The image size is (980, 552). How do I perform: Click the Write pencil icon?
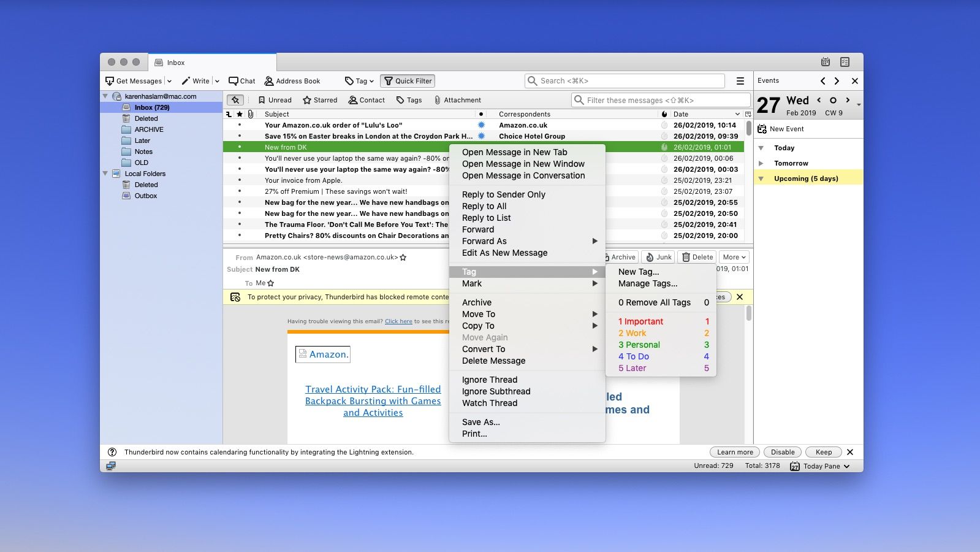[186, 81]
